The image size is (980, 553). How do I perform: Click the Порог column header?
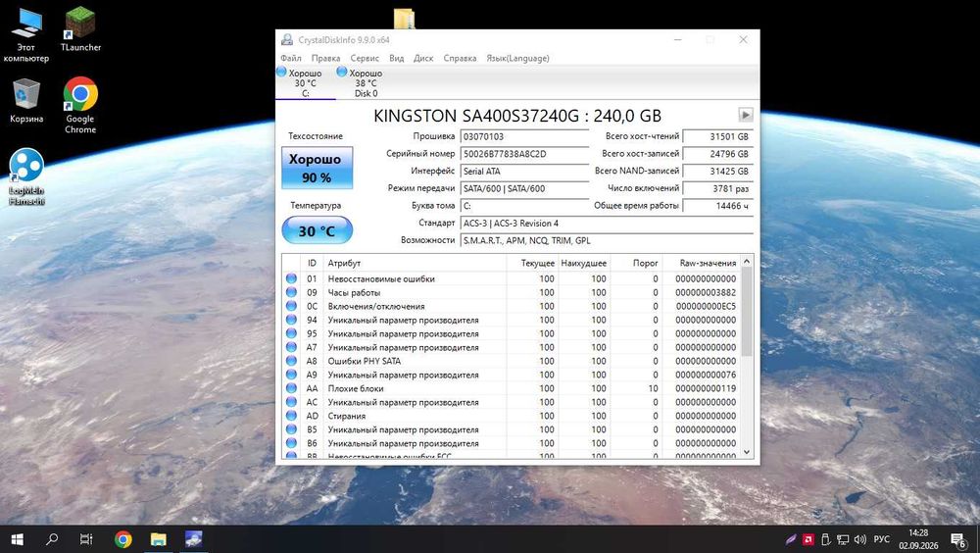click(x=636, y=264)
